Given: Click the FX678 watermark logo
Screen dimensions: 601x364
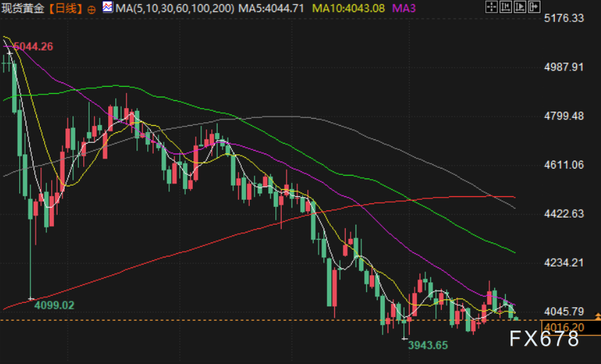Looking at the screenshot, I should [544, 338].
